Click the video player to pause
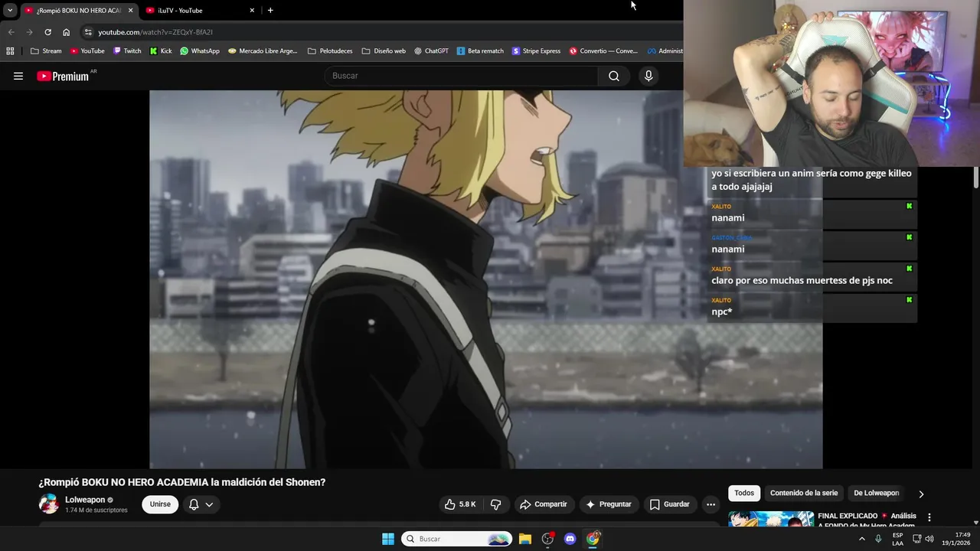Viewport: 980px width, 551px height. tap(485, 279)
